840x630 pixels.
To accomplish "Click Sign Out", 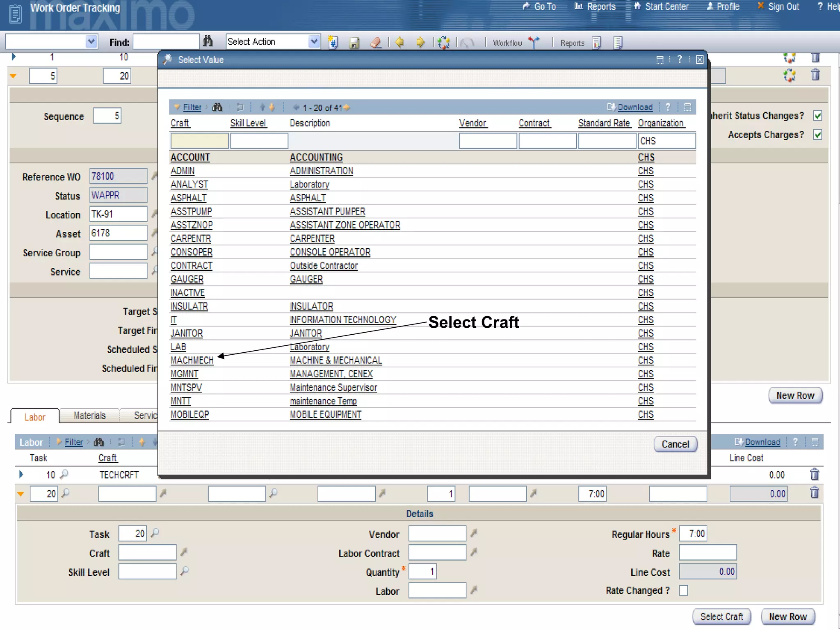I will 778,7.
